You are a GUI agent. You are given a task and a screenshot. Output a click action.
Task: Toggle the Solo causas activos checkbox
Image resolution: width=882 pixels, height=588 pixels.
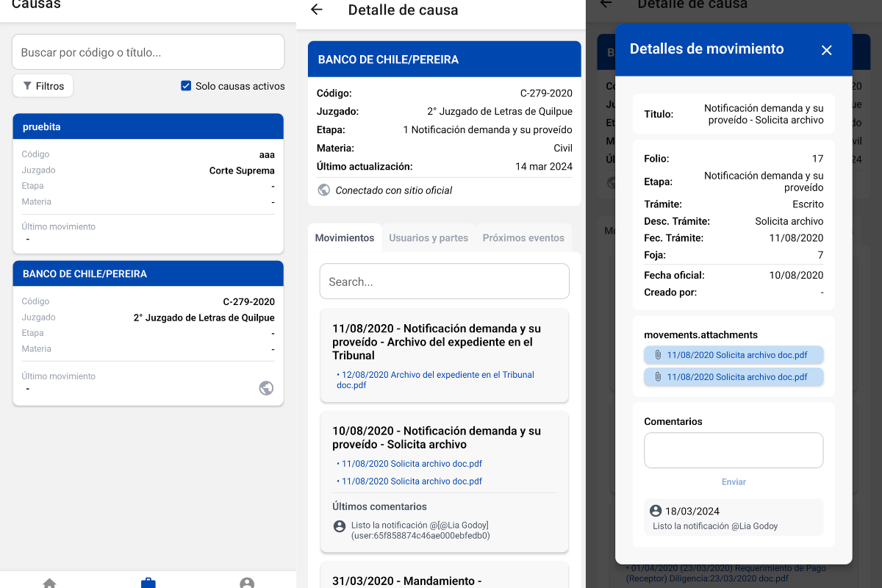[x=186, y=86]
